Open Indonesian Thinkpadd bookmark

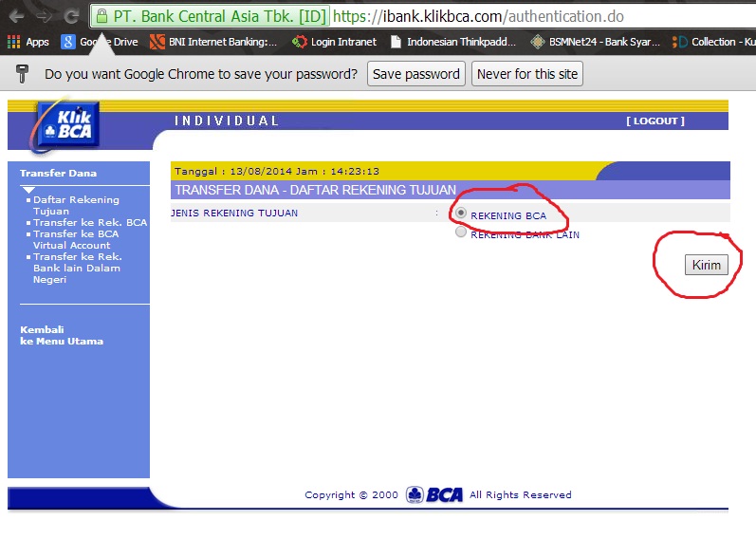[452, 42]
